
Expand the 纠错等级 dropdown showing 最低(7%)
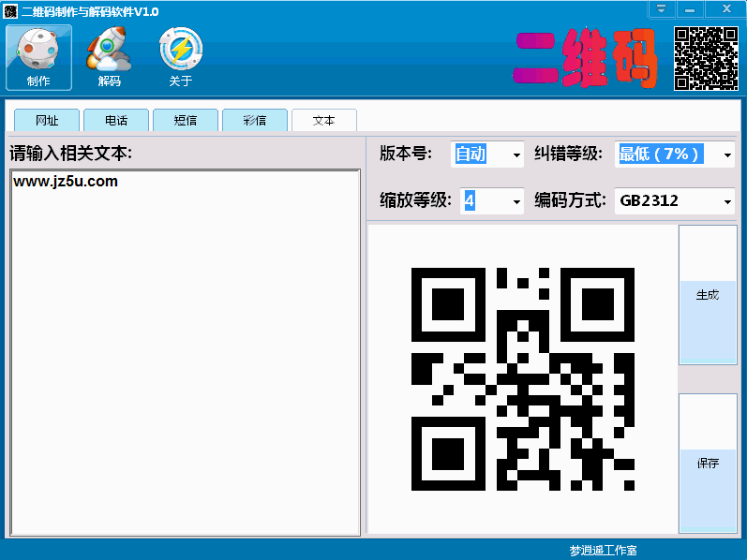[x=727, y=155]
